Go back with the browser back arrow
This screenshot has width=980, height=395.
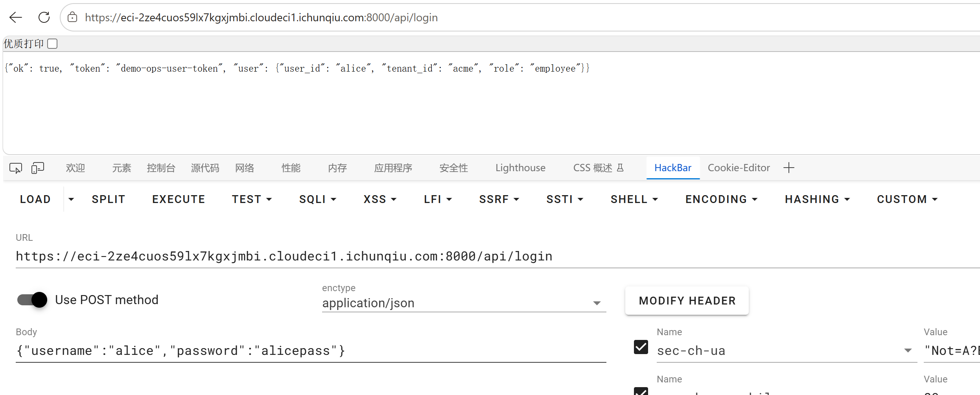tap(16, 17)
